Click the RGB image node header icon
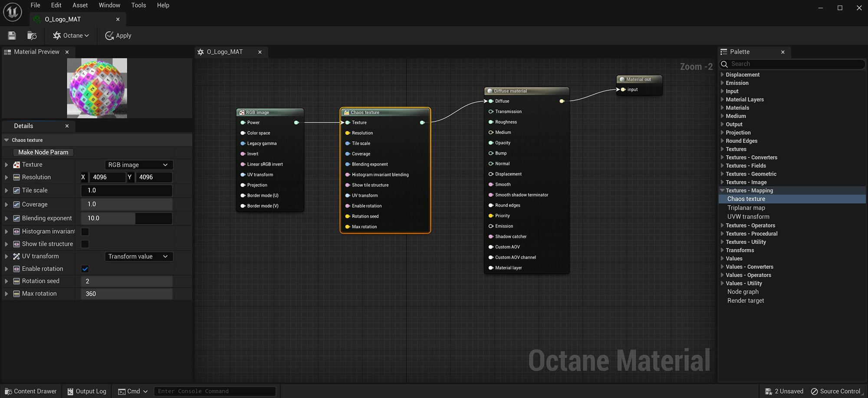 click(x=242, y=113)
